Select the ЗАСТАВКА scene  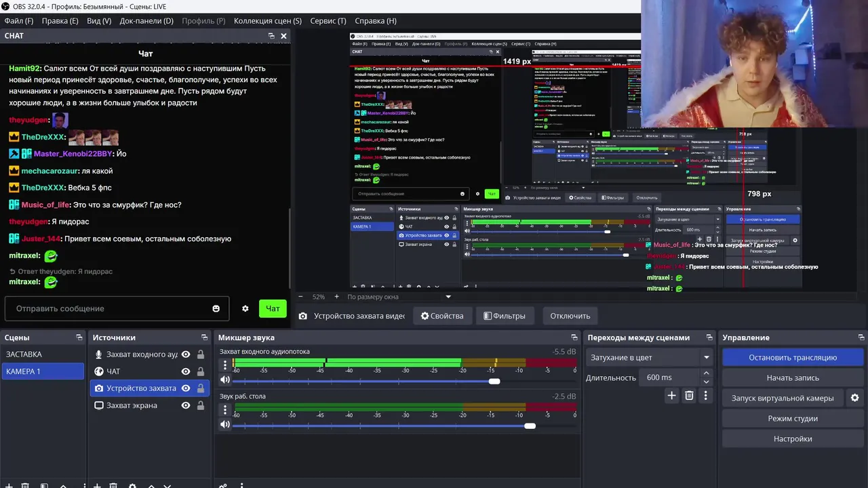[43, 354]
